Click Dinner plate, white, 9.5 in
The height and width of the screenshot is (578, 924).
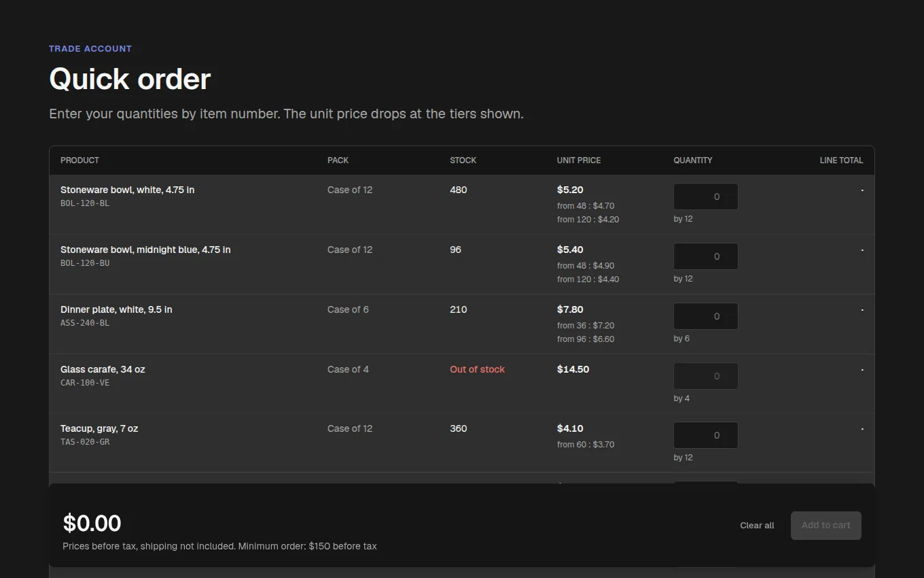(x=116, y=309)
